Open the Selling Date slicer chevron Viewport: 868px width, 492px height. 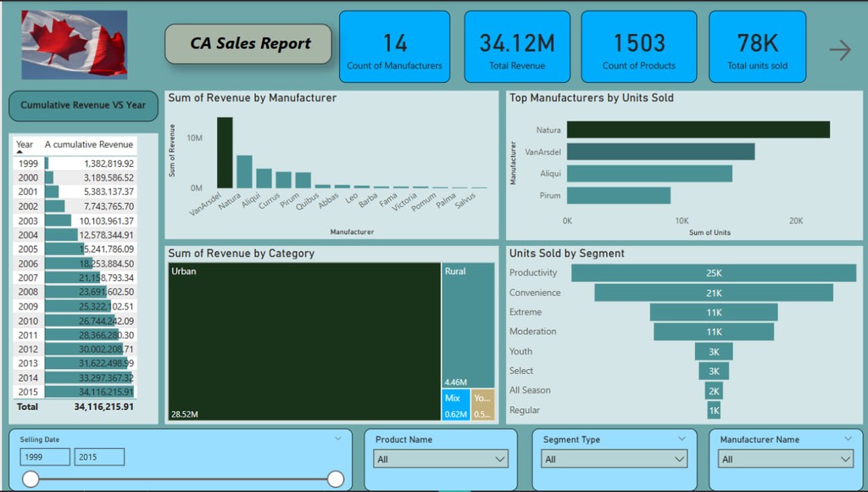pyautogui.click(x=338, y=439)
